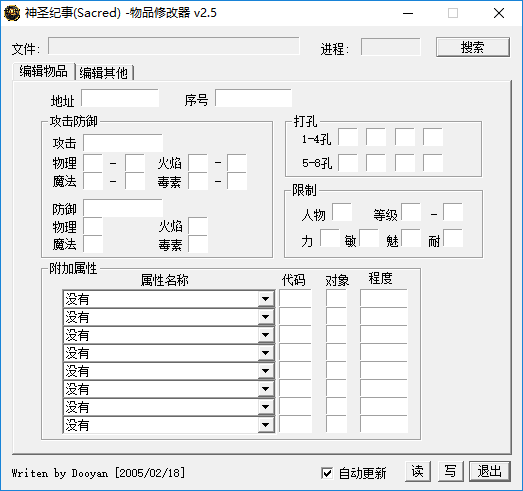Viewport: 523px width, 491px height.
Task: Open the second 没有 attribute dropdown
Action: click(x=169, y=317)
